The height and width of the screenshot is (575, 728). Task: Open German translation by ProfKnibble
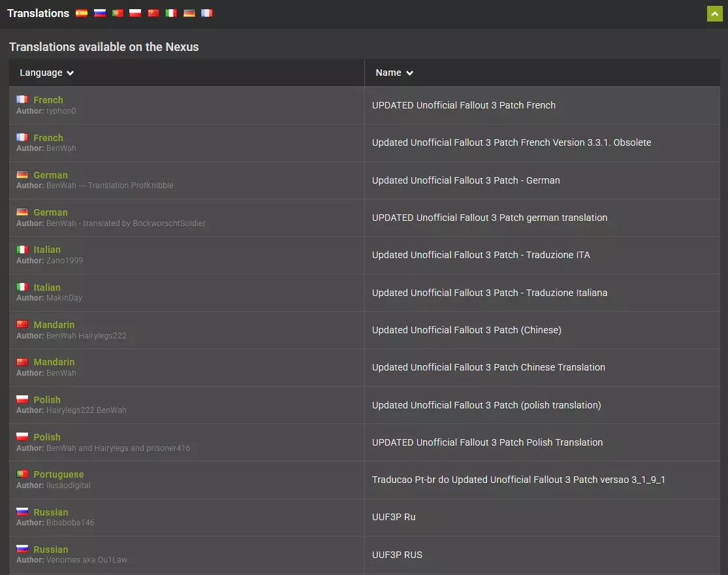point(51,175)
